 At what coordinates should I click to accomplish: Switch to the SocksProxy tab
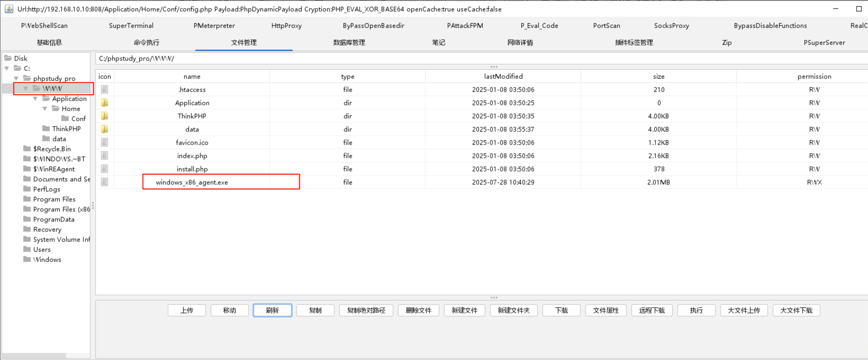pyautogui.click(x=671, y=26)
